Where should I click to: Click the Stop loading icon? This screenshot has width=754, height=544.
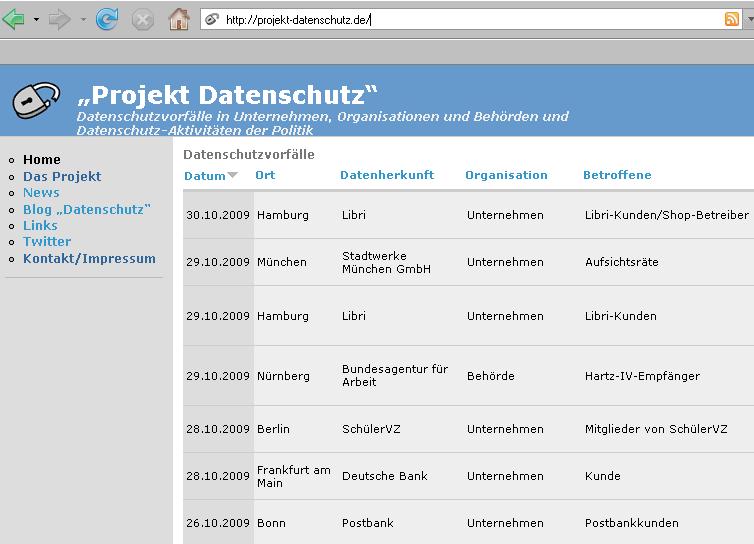[143, 20]
